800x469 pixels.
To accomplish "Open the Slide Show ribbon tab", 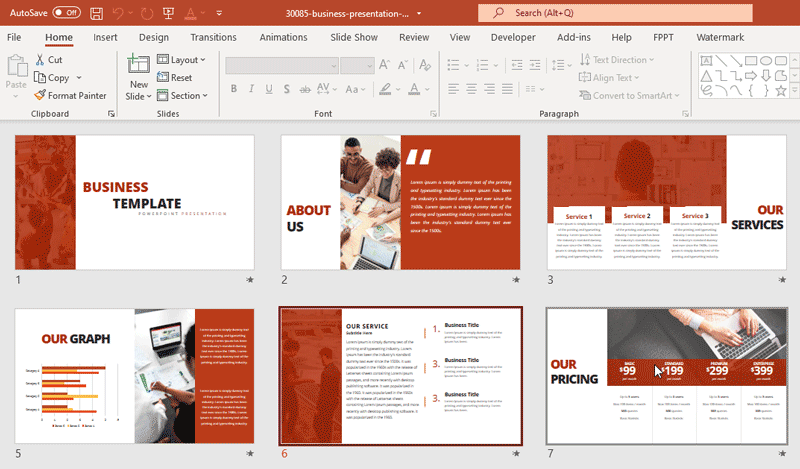I will [x=353, y=37].
